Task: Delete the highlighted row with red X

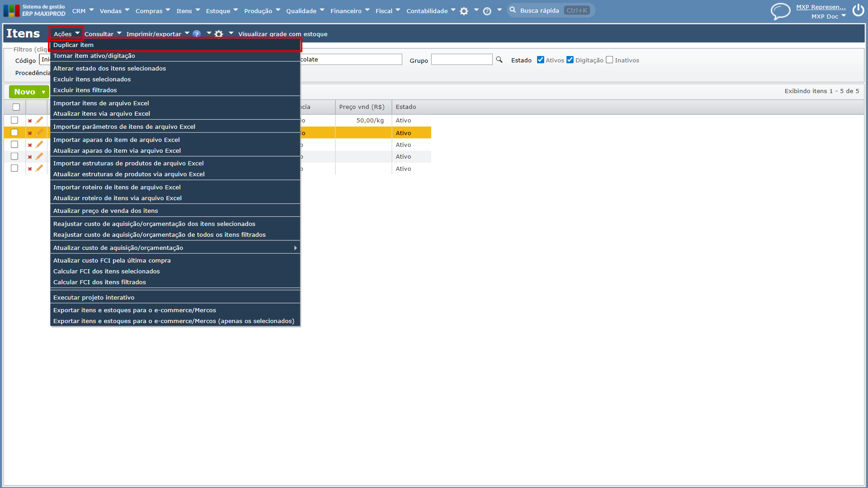Action: [30, 133]
